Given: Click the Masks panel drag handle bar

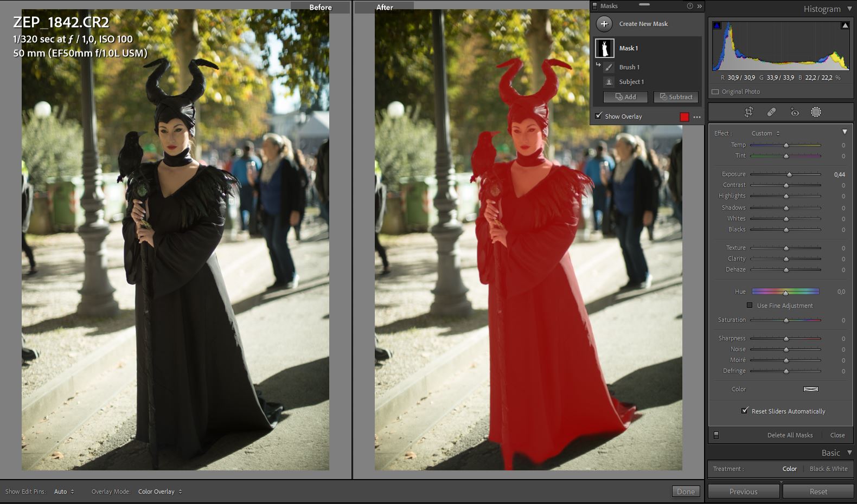Looking at the screenshot, I should (644, 4).
